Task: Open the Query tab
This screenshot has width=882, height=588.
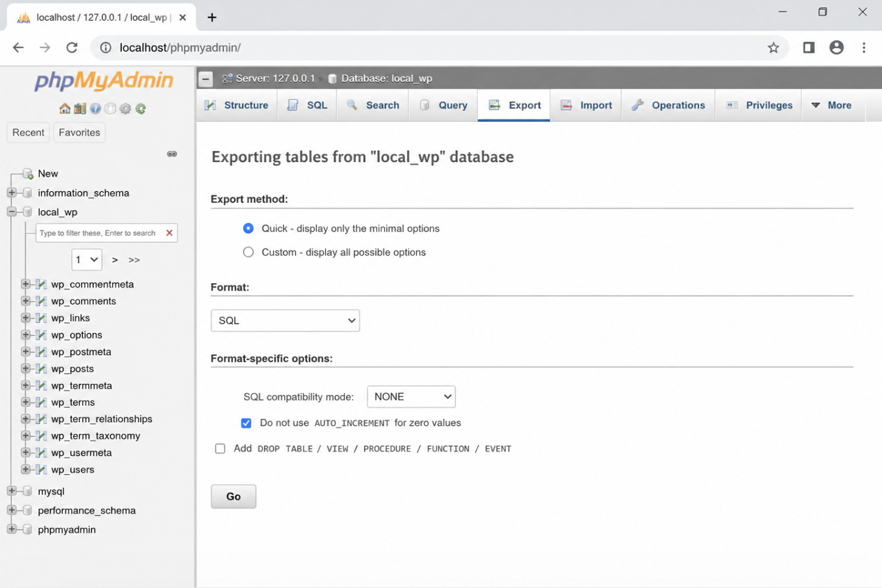Action: 444,105
